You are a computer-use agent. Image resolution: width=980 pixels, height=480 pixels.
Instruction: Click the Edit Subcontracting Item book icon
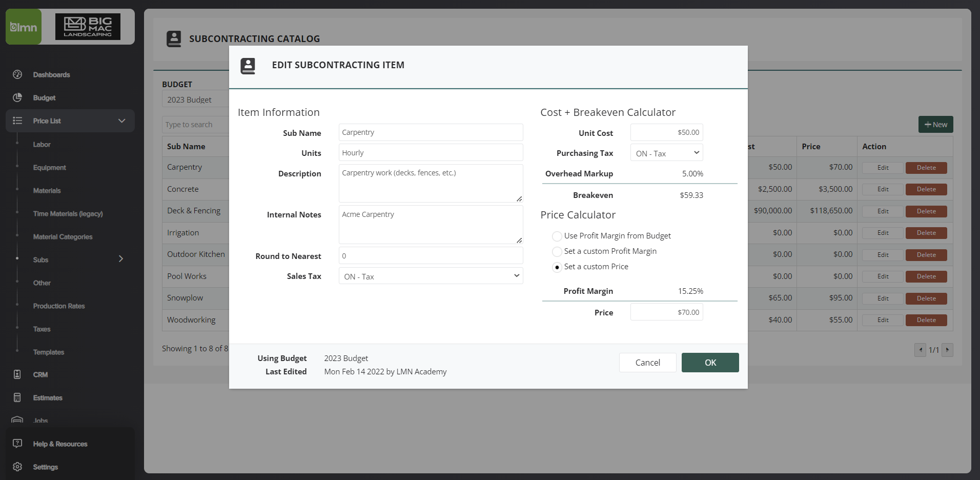click(x=248, y=66)
